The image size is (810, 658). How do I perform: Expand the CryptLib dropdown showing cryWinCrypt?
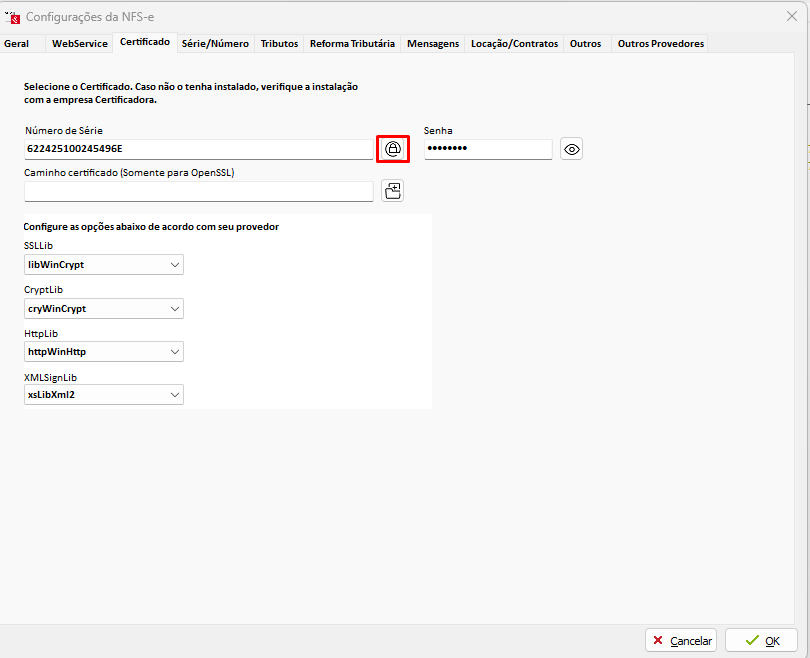(x=104, y=309)
